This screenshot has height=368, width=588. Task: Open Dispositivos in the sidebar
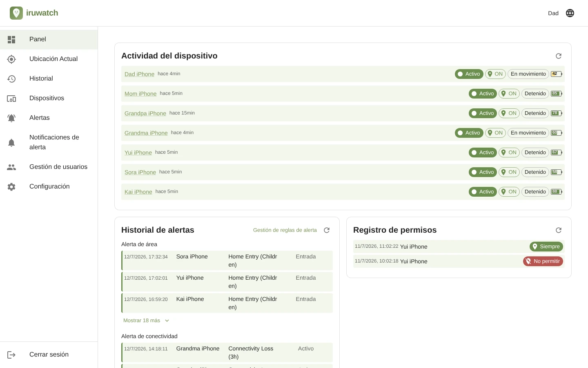coord(49,98)
